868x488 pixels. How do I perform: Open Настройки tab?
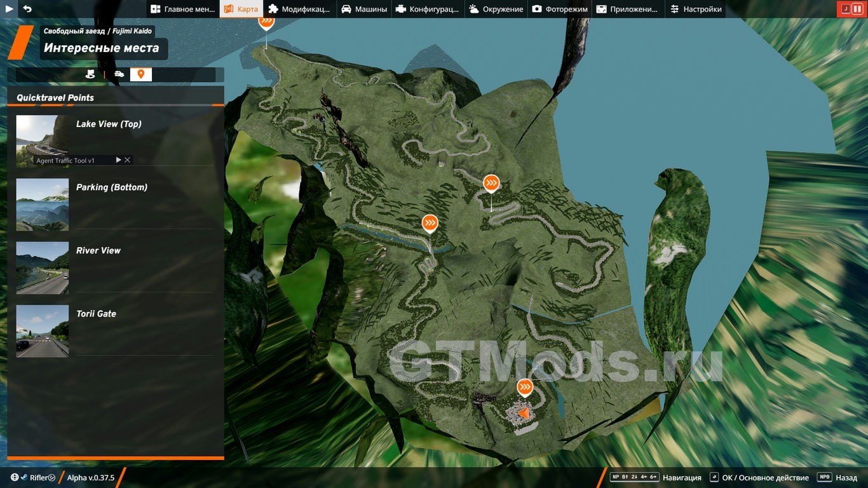[696, 9]
